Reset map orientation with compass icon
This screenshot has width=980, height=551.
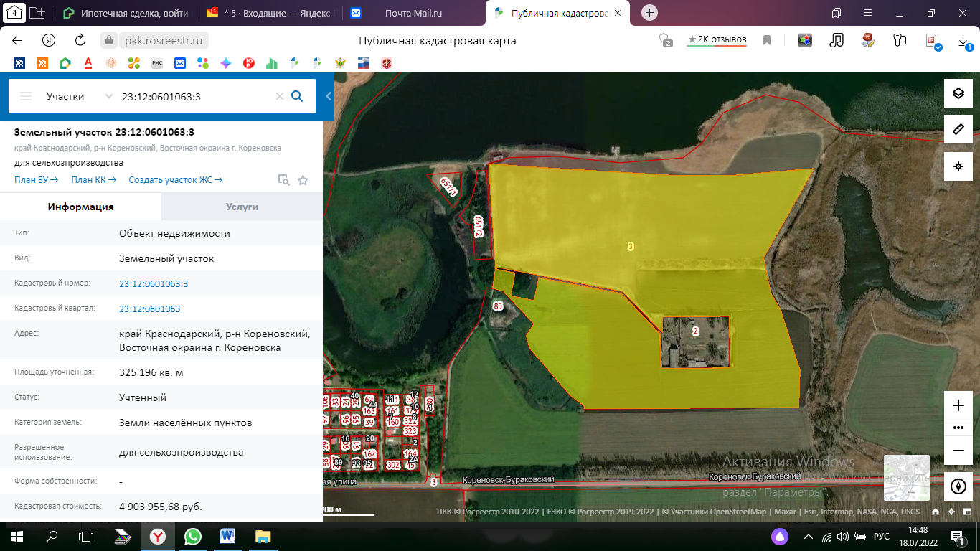click(x=958, y=486)
